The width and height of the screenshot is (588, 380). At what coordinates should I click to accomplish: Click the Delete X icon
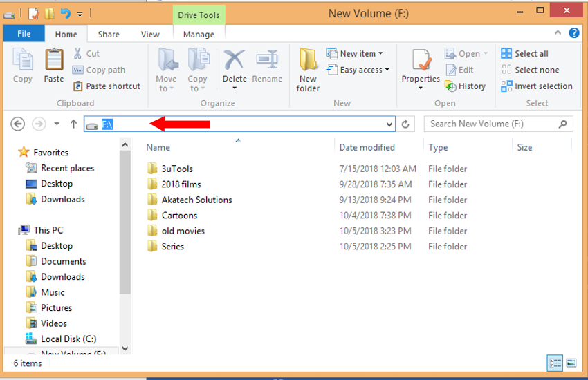pyautogui.click(x=234, y=59)
